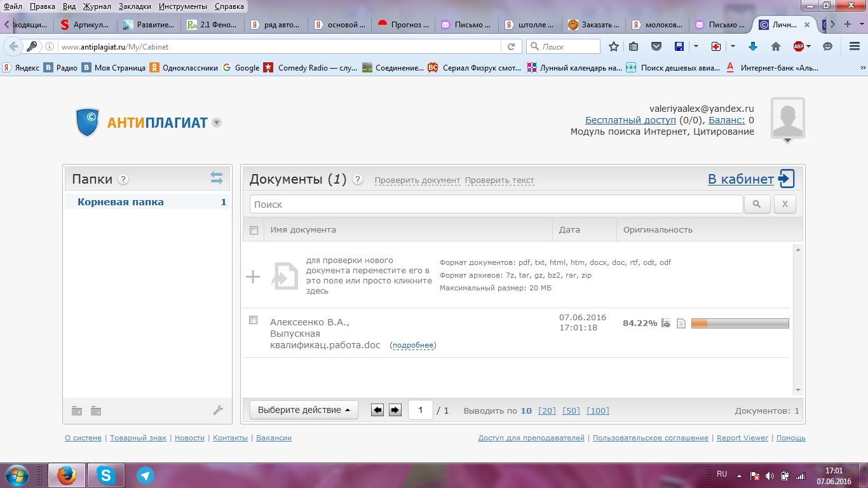Go to next page arrow
Viewport: 868px width, 488px height.
395,410
